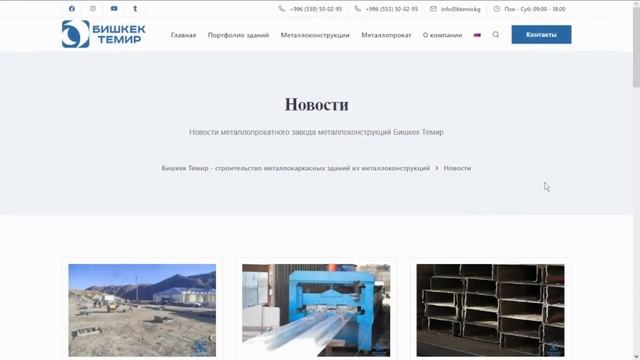Open the Металлопрокат menu item

(x=386, y=35)
